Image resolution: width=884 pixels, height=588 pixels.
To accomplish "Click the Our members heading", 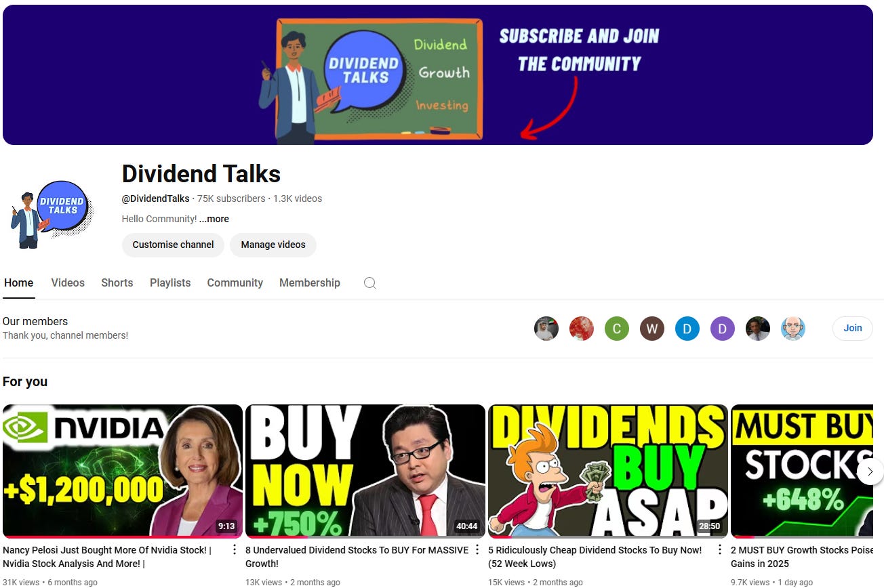I will [35, 321].
